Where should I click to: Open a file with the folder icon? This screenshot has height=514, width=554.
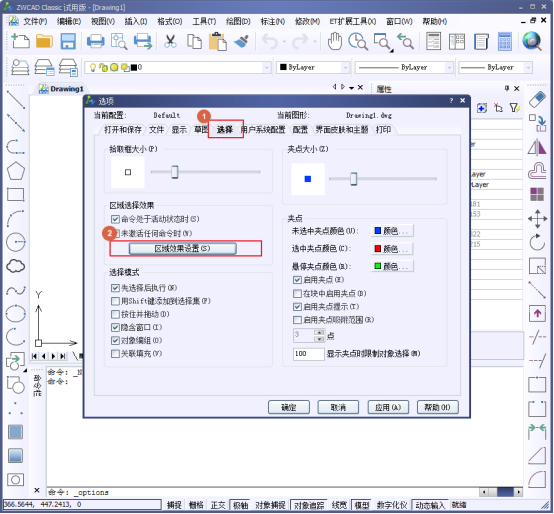point(44,41)
